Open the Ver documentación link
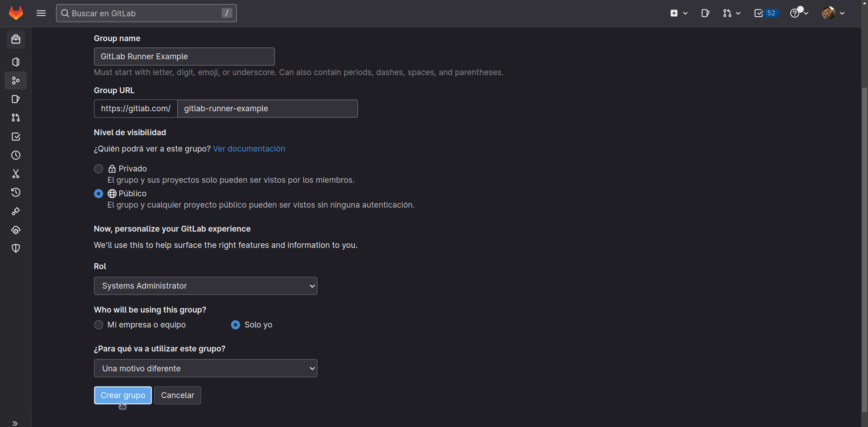 [x=249, y=149]
